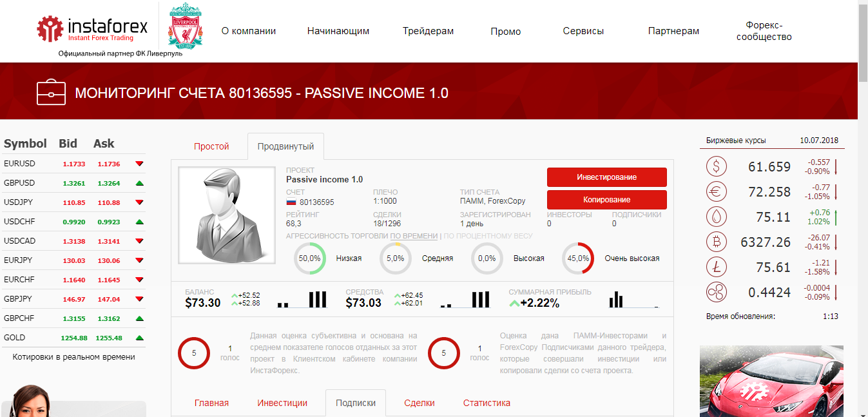Toggle aggressiveness by ПО ВРЕМЕНИ
Image resolution: width=868 pixels, height=417 pixels.
[x=414, y=236]
